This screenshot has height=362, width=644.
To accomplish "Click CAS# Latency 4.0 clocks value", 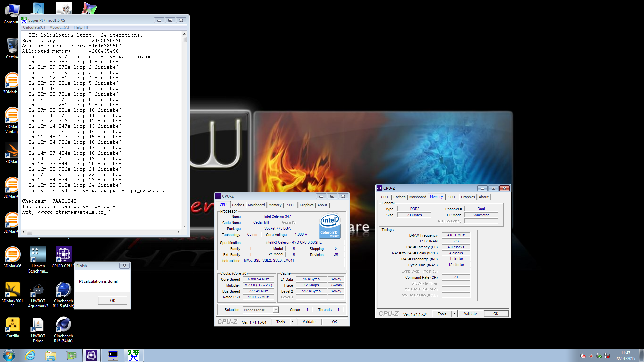I will [x=456, y=247].
